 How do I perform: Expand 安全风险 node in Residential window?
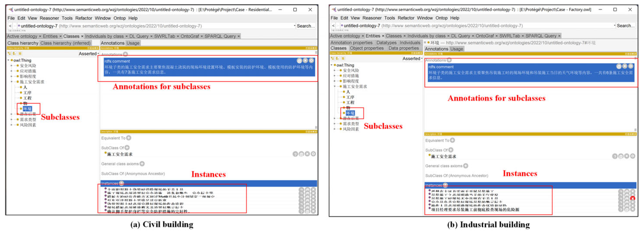pos(12,66)
